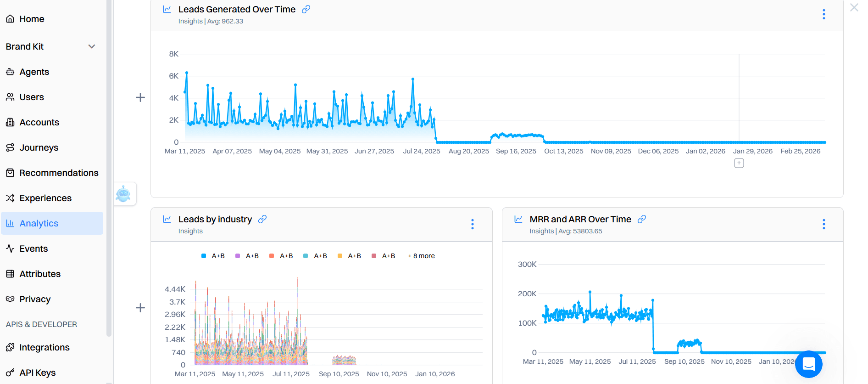The width and height of the screenshot is (868, 384).
Task: Click the Experiences shuffle icon
Action: pos(10,198)
